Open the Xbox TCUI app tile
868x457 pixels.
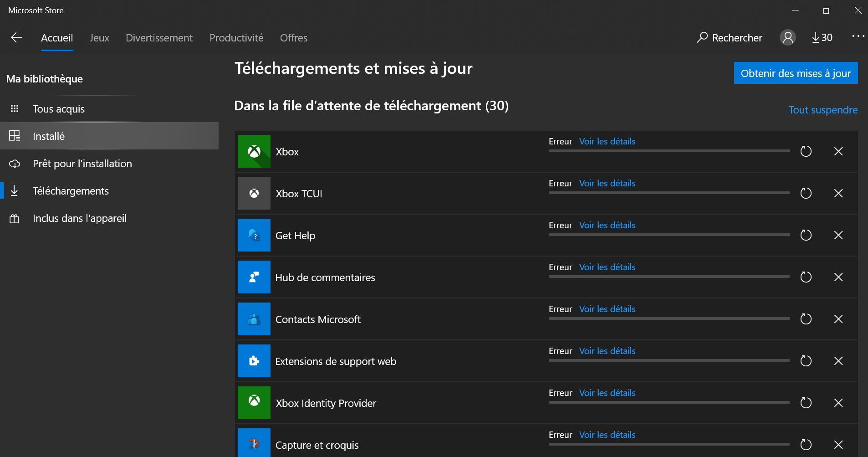(x=254, y=193)
